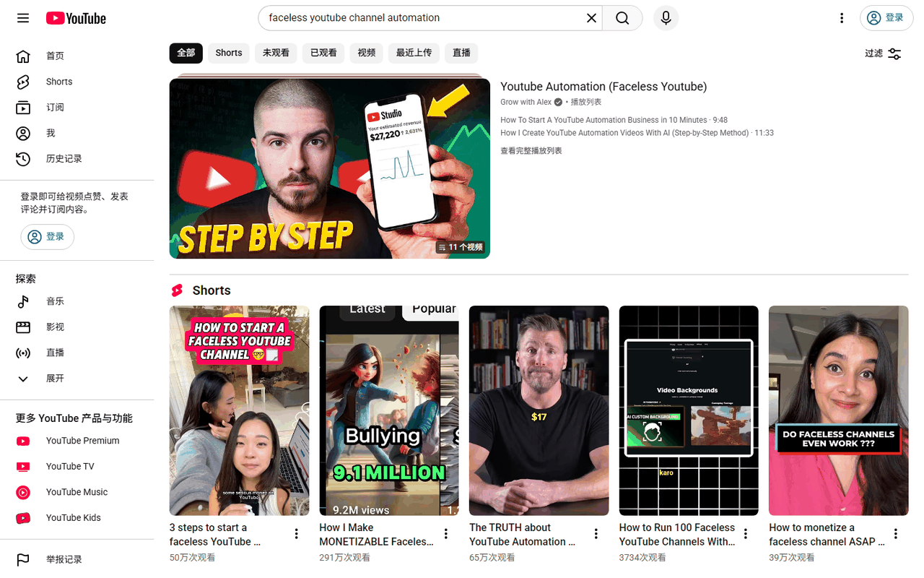Open YouTube TV link
924x578 pixels.
77,466
